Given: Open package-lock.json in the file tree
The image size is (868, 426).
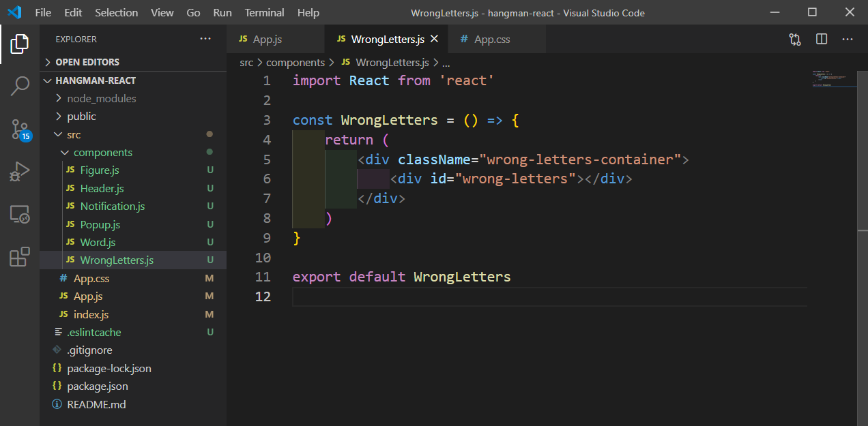Looking at the screenshot, I should point(109,369).
